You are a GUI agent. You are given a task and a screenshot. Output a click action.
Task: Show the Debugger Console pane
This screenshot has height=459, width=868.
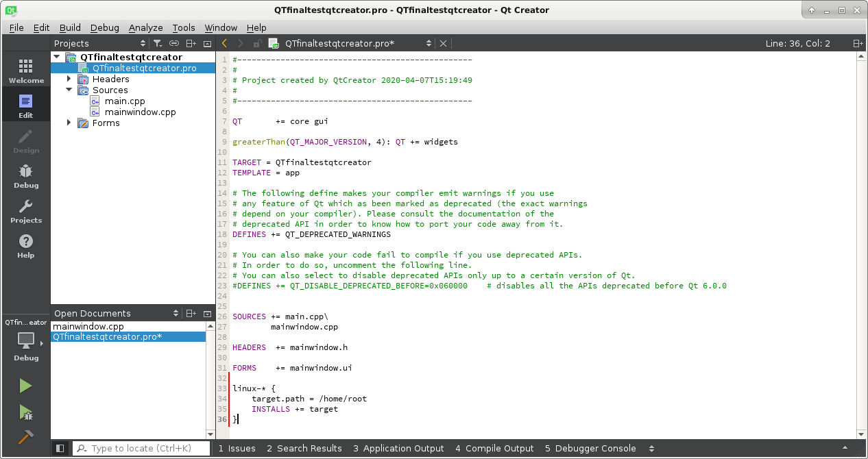click(590, 448)
